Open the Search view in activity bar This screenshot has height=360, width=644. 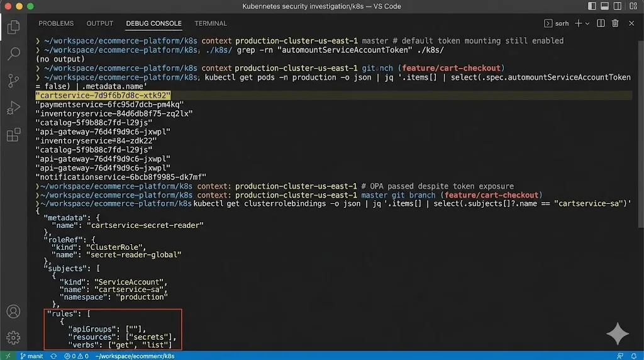[13, 54]
